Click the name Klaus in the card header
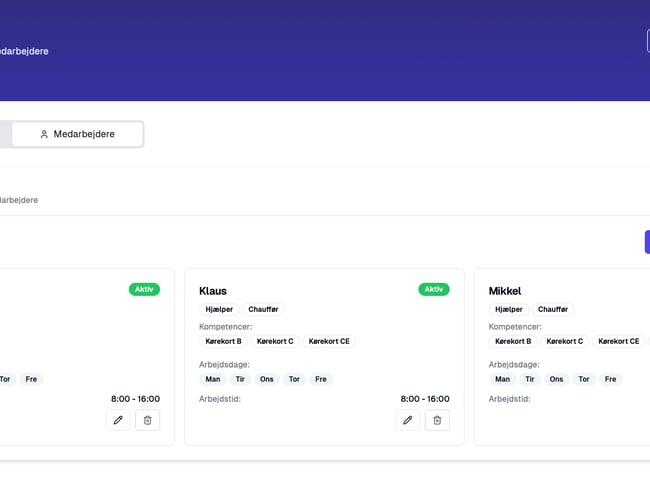The image size is (650, 500). pyautogui.click(x=213, y=291)
